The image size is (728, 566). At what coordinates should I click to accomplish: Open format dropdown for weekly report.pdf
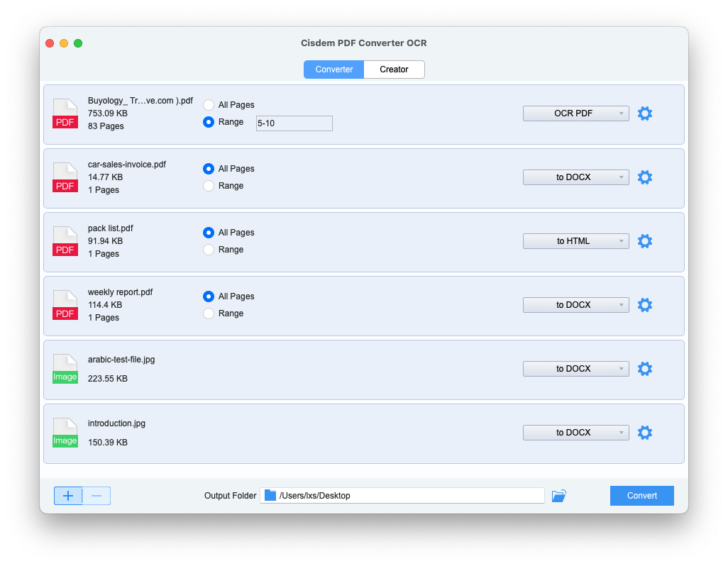point(575,305)
